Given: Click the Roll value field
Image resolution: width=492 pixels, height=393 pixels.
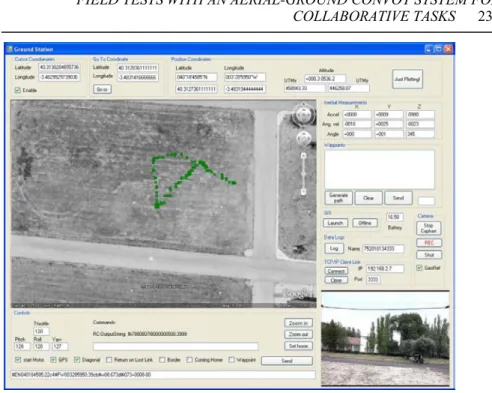Looking at the screenshot, I should click(41, 346).
